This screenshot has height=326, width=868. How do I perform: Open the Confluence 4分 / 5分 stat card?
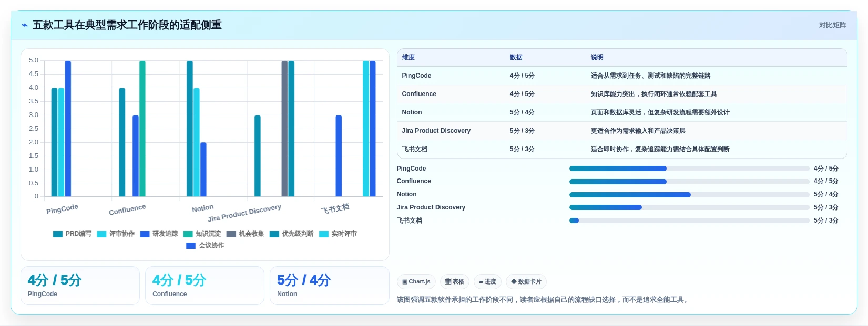coord(205,286)
